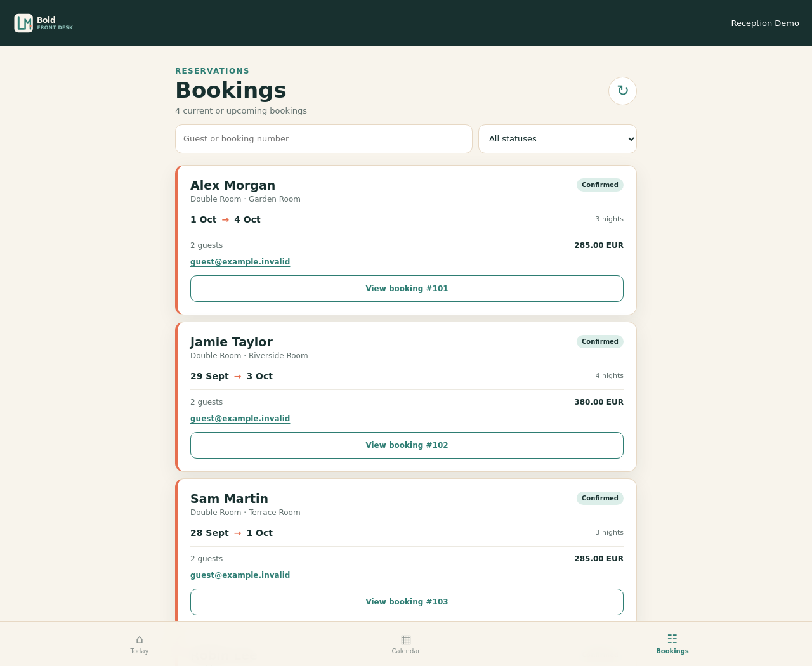This screenshot has width=812, height=666.
Task: View booking #103
Action: 407,602
